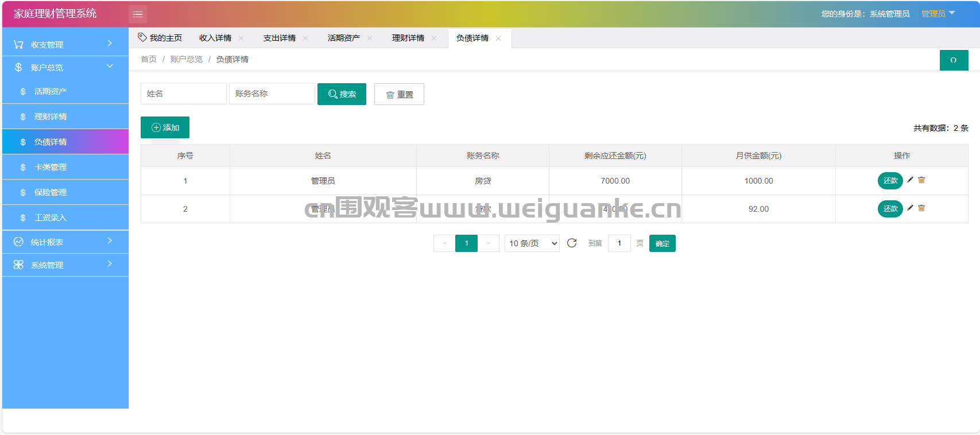Image resolution: width=980 pixels, height=435 pixels.
Task: Click the dollar icon beside 工资录入
Action: tap(23, 218)
